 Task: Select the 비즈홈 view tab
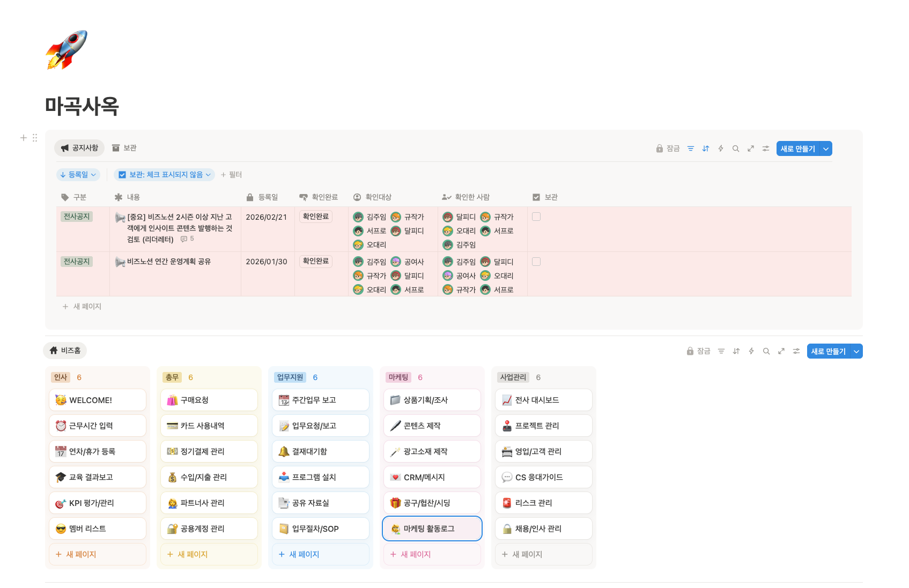tap(65, 351)
